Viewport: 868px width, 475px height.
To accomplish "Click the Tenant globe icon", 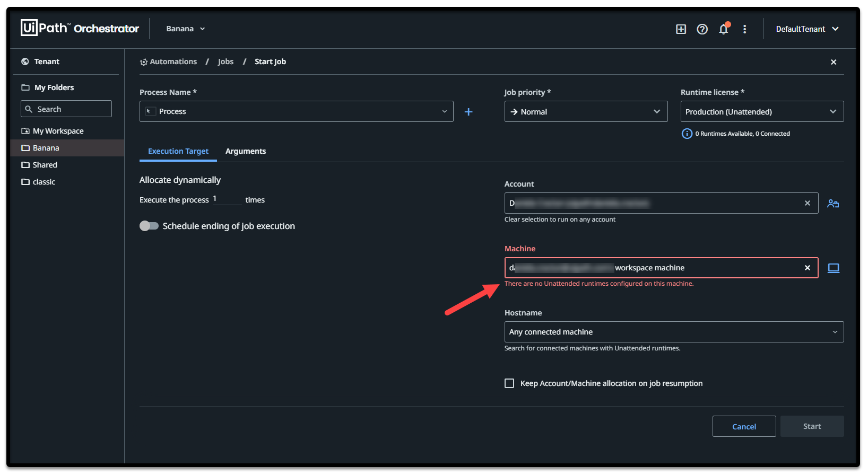I will (25, 61).
